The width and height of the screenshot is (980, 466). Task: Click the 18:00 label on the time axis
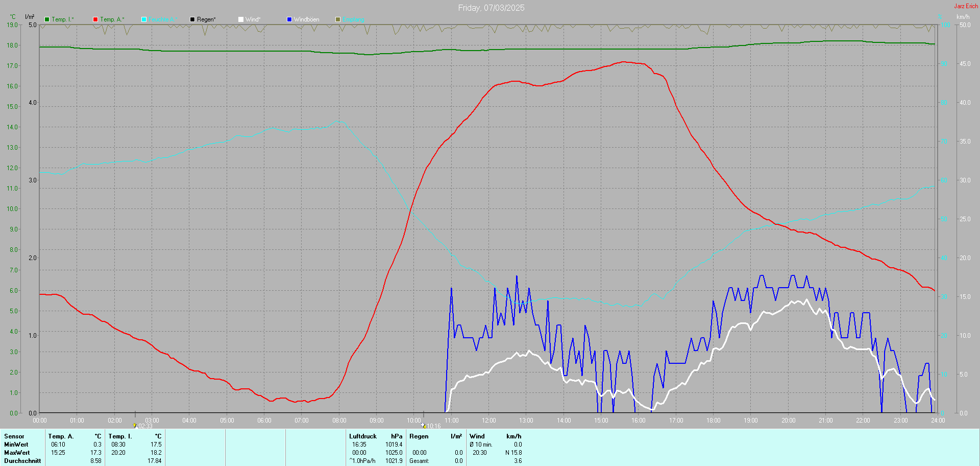714,421
